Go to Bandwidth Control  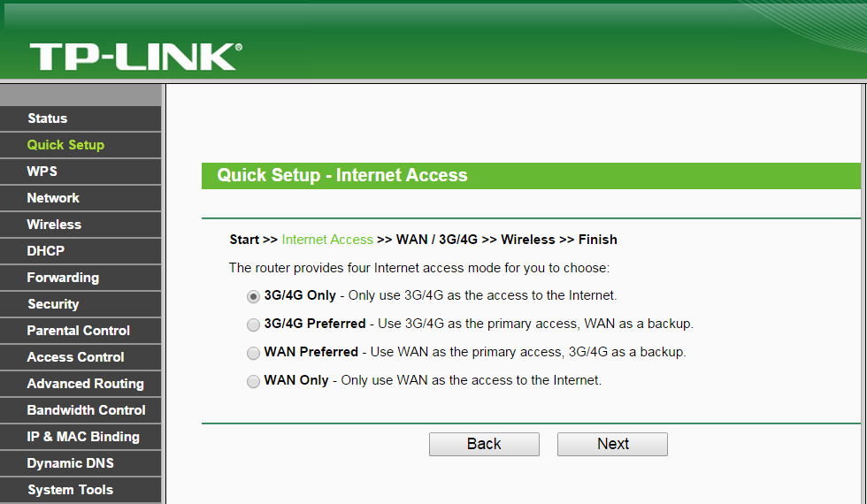86,410
